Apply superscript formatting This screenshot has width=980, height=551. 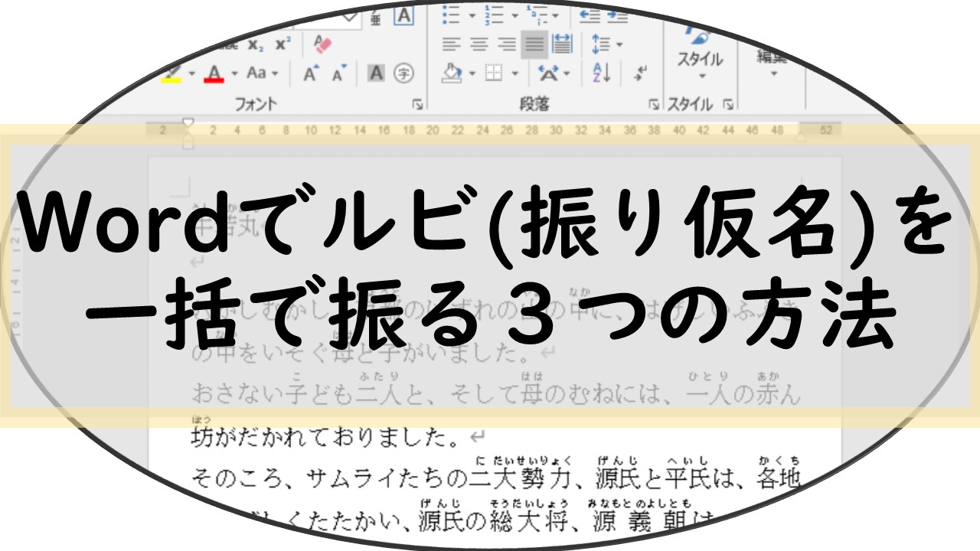tap(283, 44)
